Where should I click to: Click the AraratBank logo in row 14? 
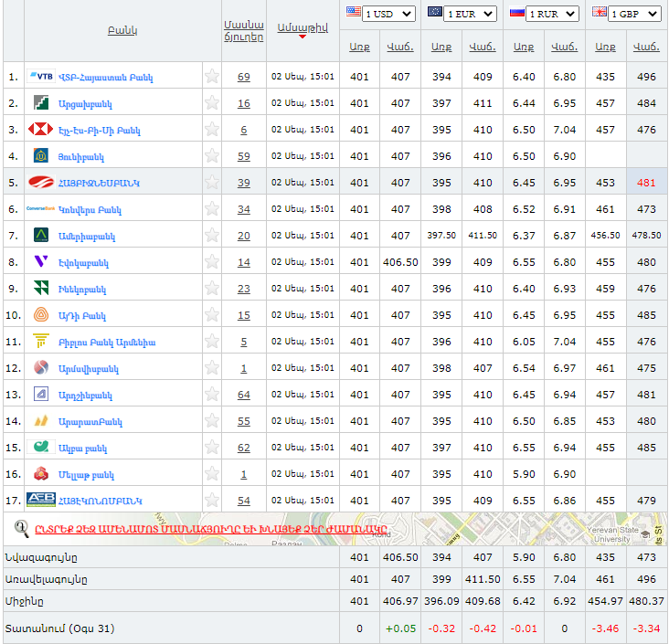coord(41,421)
